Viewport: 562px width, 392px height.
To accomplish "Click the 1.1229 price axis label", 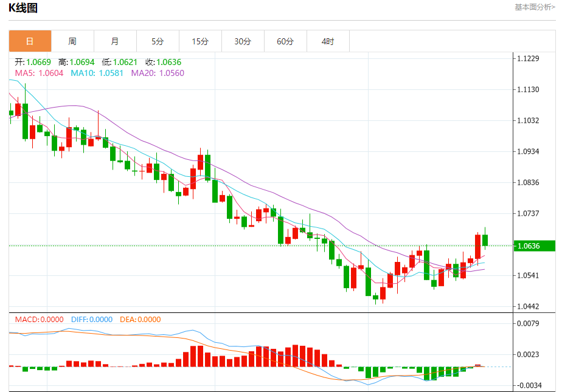I will point(528,59).
